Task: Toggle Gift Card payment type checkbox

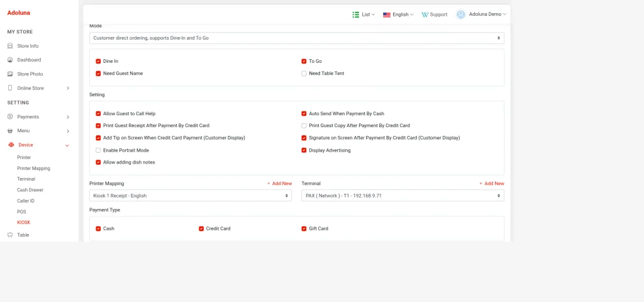Action: click(304, 228)
